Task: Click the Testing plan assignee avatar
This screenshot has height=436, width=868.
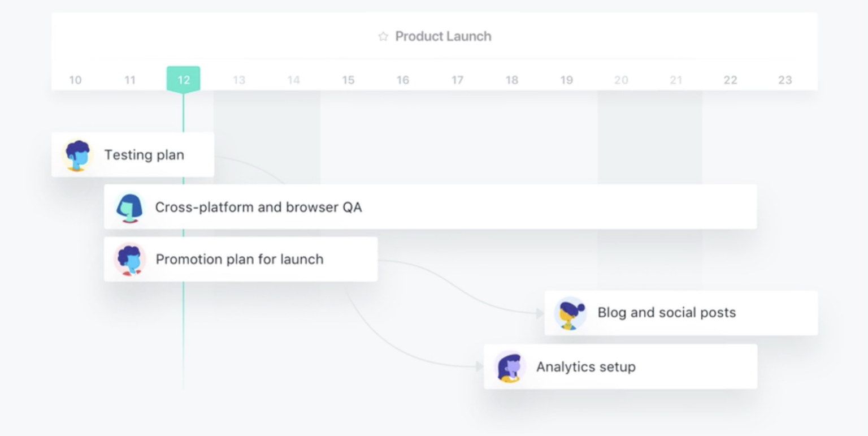Action: coord(77,156)
